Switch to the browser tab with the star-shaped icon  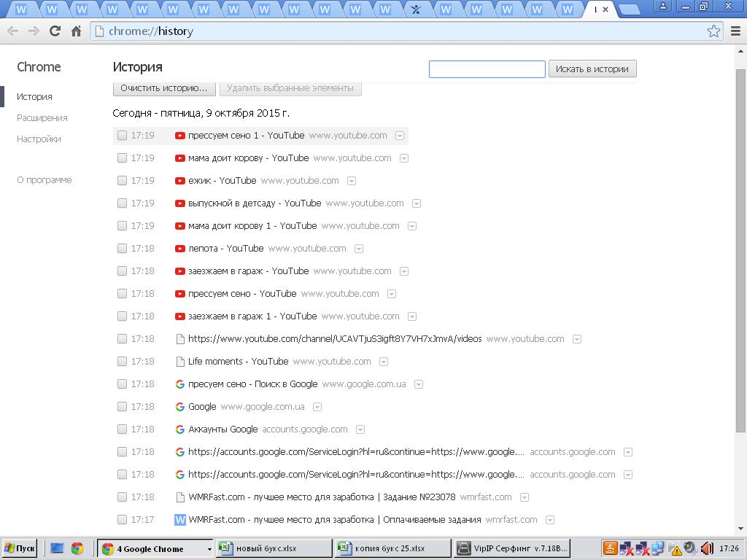(x=415, y=9)
